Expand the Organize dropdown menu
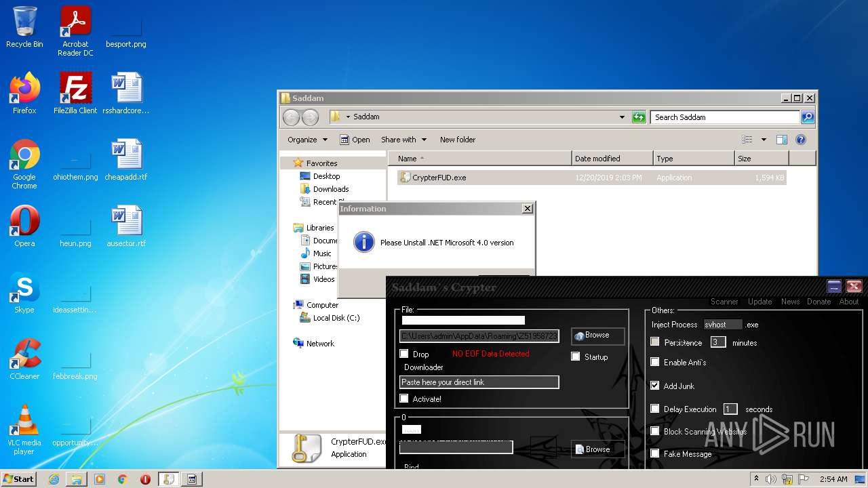 point(307,140)
